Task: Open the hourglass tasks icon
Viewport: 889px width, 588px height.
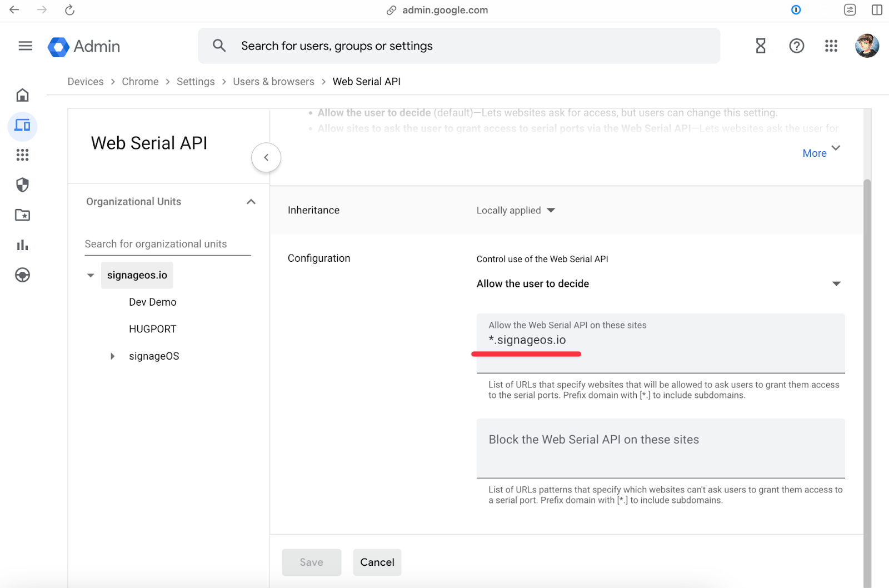Action: [x=761, y=46]
